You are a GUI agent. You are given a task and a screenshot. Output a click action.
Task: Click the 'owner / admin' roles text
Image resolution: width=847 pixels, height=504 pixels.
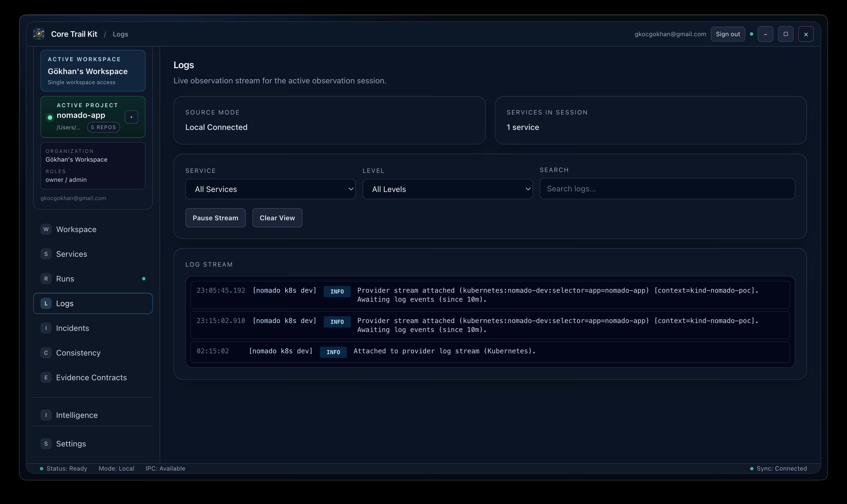point(66,180)
